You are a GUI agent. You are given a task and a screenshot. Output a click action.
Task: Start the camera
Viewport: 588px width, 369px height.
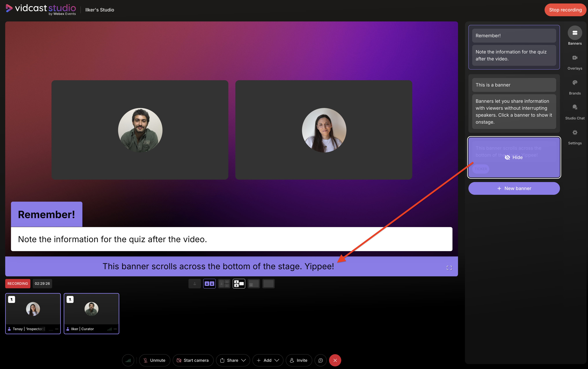pyautogui.click(x=193, y=360)
